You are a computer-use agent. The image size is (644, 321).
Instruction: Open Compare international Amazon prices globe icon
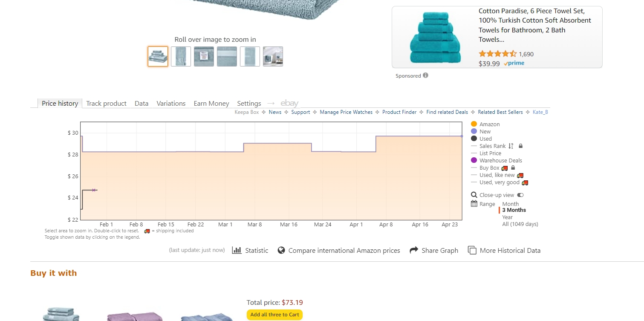[282, 250]
